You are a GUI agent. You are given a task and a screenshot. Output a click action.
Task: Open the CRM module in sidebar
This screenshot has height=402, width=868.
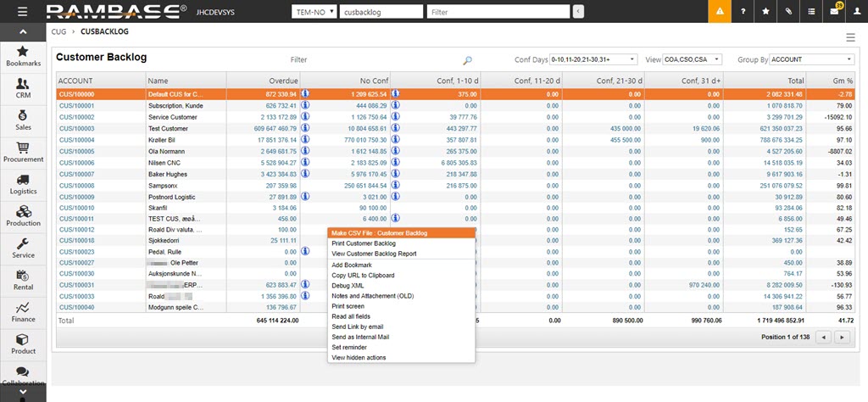tap(23, 88)
